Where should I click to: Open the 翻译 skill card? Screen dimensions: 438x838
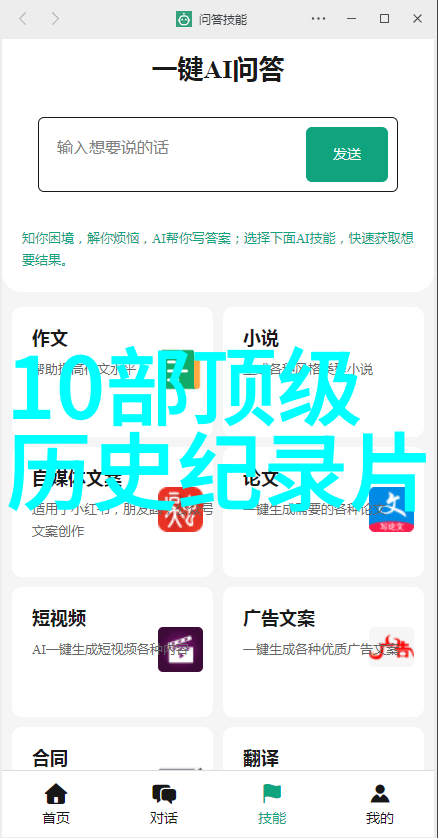point(323,748)
